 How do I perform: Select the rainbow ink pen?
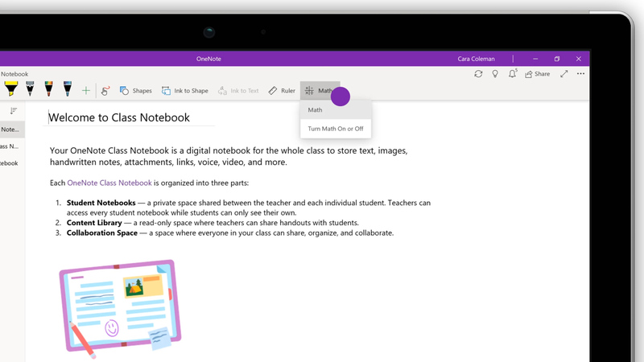click(x=48, y=89)
